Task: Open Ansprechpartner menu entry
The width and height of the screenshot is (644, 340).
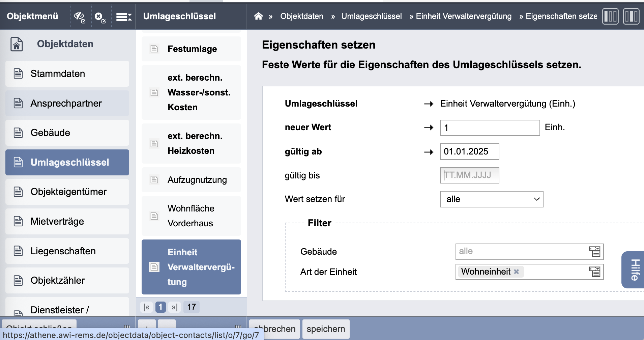Action: [x=67, y=103]
